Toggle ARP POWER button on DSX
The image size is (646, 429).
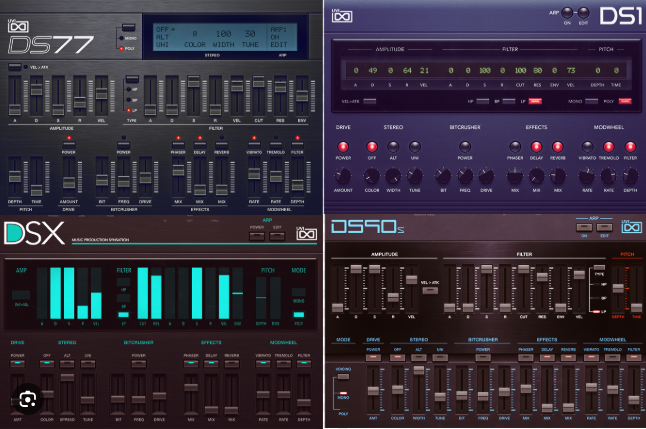[257, 236]
